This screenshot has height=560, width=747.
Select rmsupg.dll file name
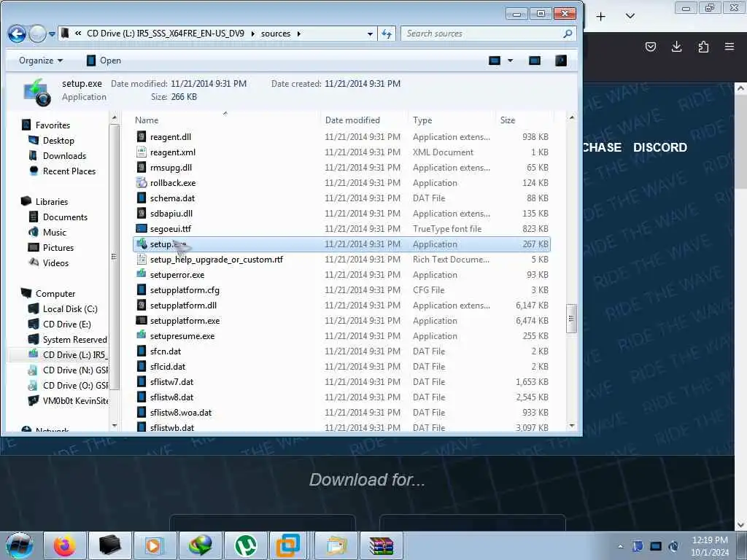(171, 168)
